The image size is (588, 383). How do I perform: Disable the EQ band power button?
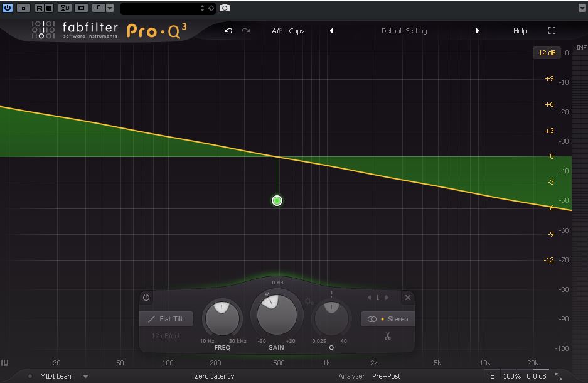146,298
